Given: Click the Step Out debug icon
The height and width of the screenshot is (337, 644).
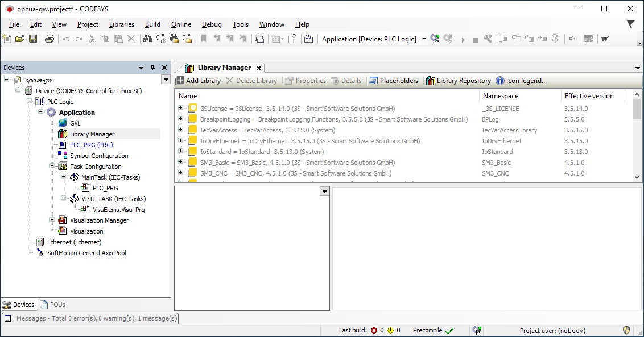Looking at the screenshot, I should pyautogui.click(x=530, y=39).
